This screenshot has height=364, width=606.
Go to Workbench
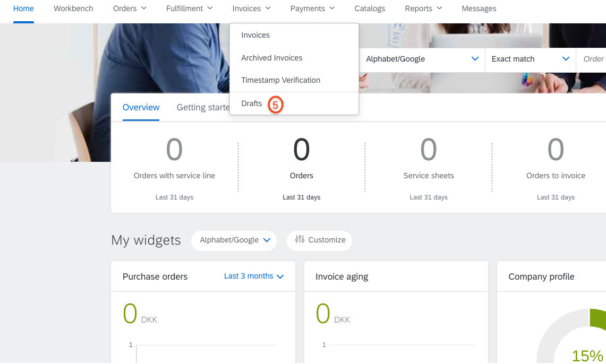(73, 8)
